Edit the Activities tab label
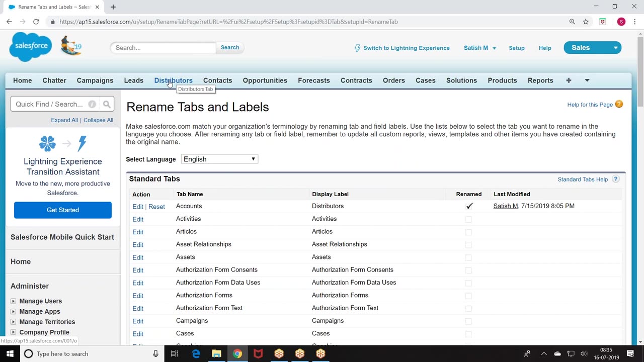This screenshot has height=362, width=644. 138,219
